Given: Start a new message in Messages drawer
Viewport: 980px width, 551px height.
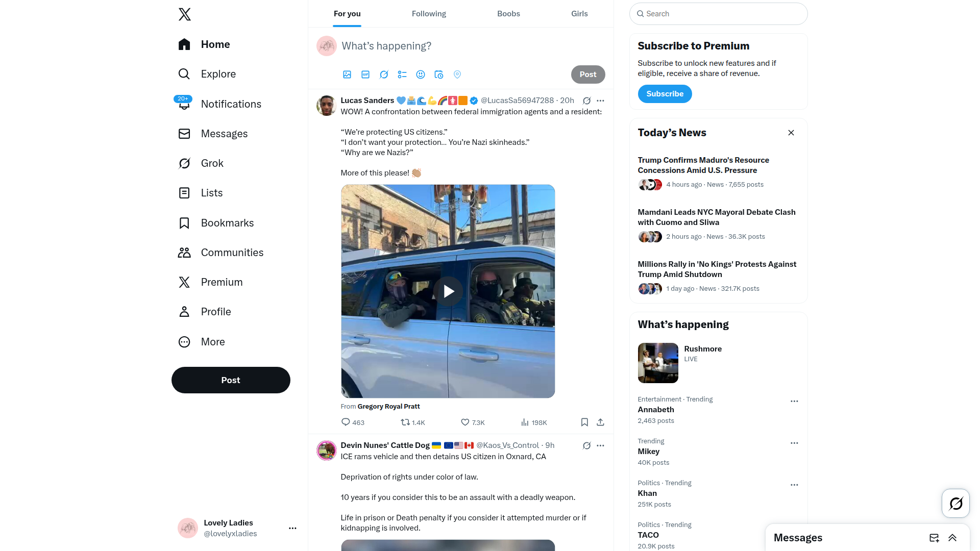Looking at the screenshot, I should point(934,538).
